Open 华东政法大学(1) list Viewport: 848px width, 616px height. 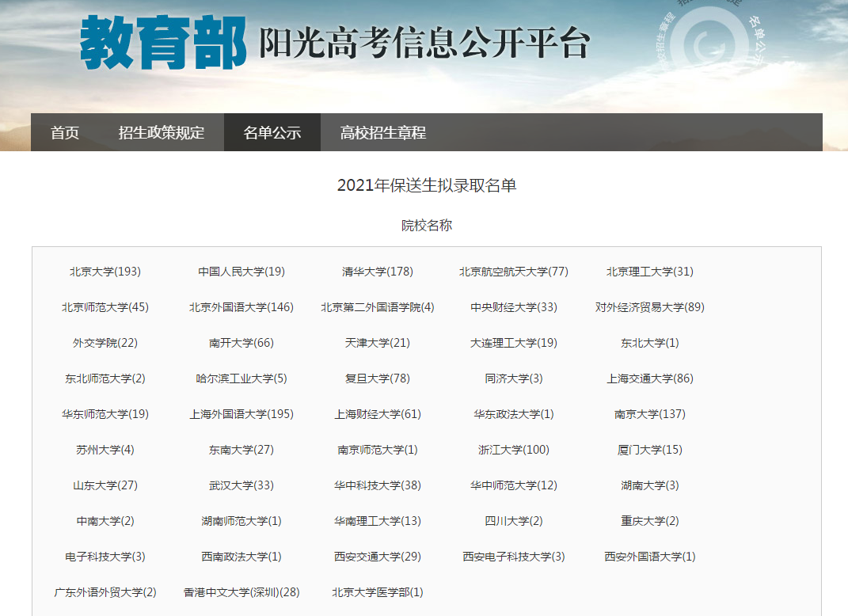pos(514,414)
